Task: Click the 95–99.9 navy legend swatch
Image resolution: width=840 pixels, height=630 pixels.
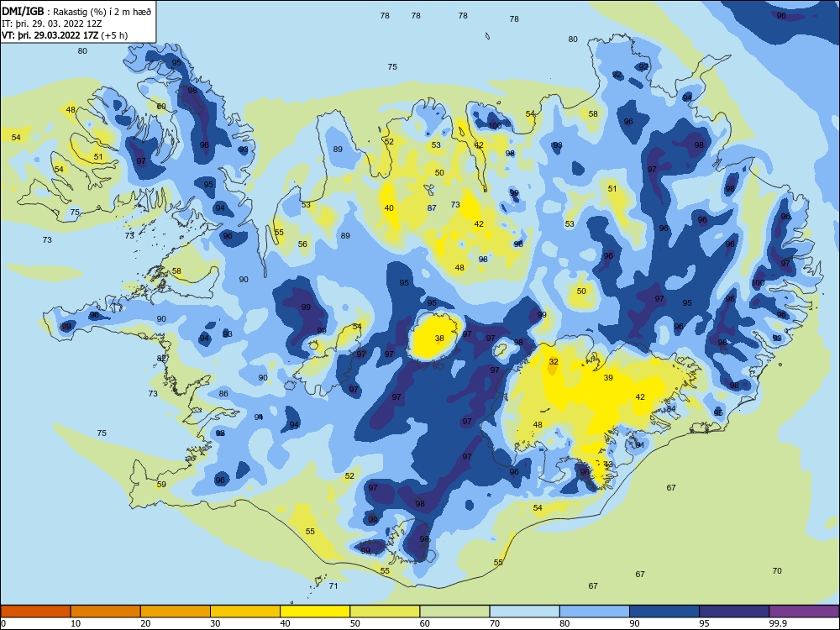Action: click(734, 612)
